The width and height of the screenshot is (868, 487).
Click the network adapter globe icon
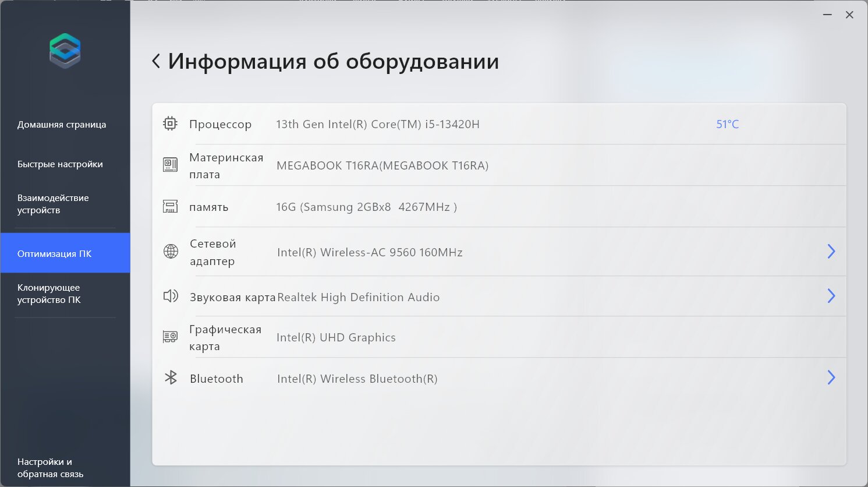point(171,251)
